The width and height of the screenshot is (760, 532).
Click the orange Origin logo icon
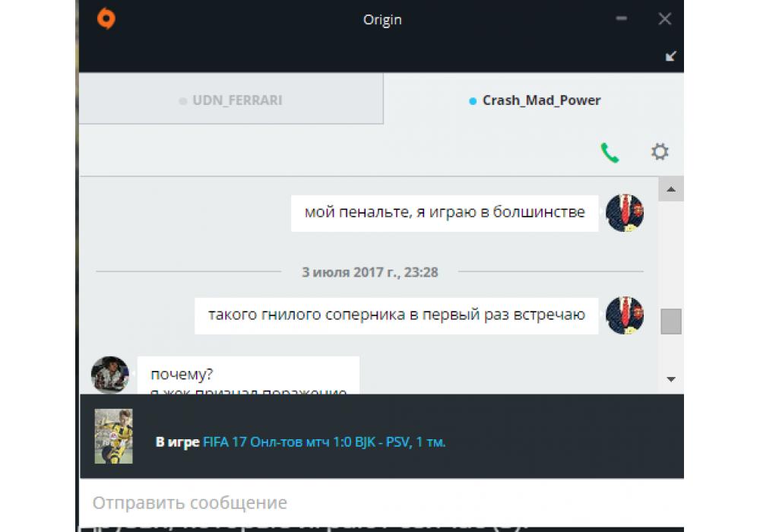[x=106, y=19]
